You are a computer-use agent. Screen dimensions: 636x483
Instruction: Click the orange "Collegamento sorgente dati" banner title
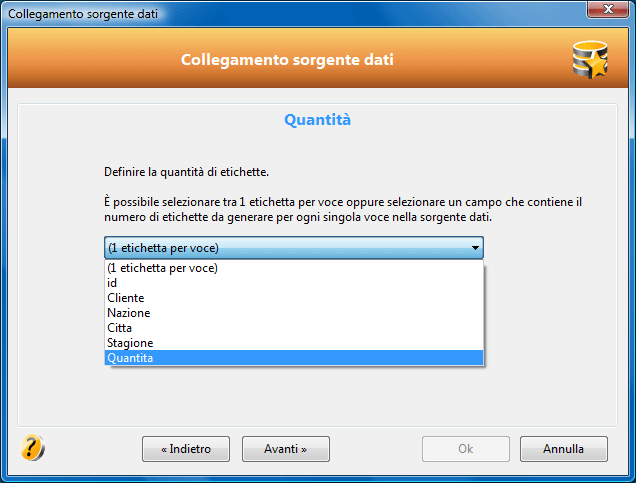[x=287, y=60]
